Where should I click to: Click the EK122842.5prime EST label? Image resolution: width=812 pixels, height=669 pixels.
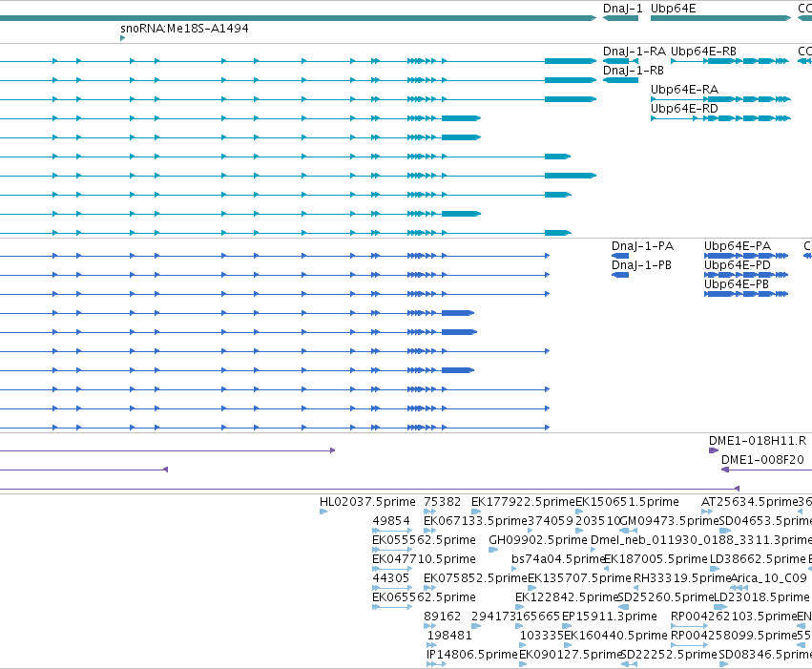click(x=567, y=597)
